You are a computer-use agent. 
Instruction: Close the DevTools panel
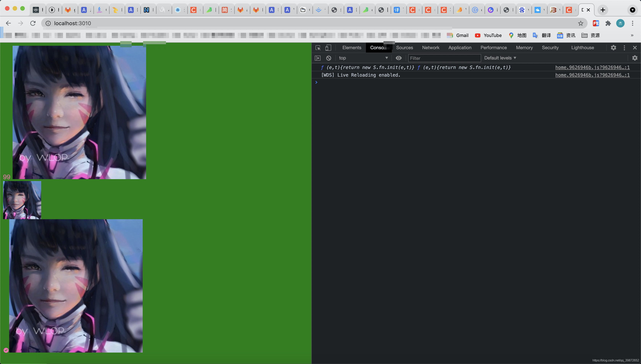pos(635,47)
